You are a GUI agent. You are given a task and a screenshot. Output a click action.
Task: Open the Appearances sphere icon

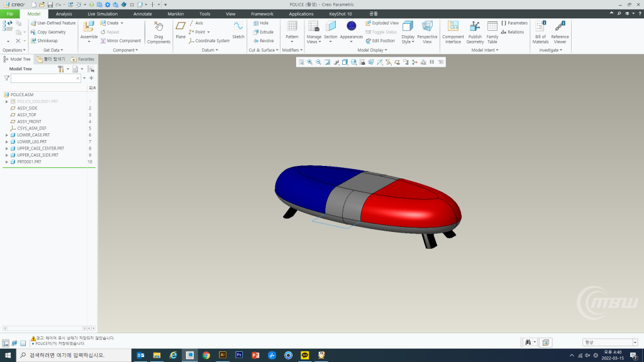click(x=351, y=26)
